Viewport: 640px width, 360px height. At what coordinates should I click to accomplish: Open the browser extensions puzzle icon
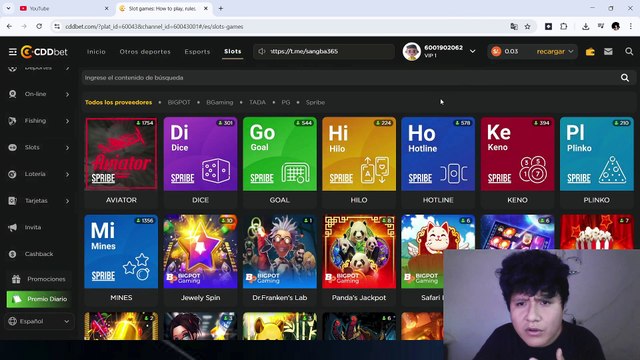564,27
